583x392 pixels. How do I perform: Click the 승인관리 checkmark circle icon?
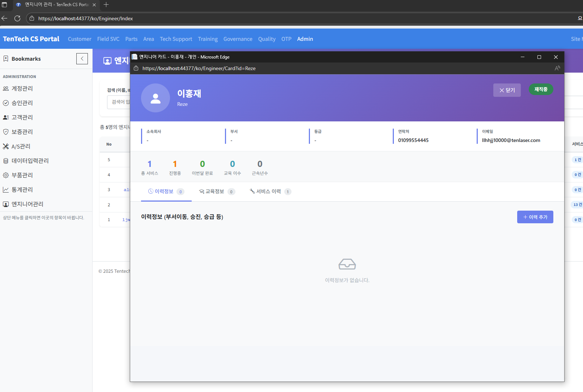pos(6,103)
